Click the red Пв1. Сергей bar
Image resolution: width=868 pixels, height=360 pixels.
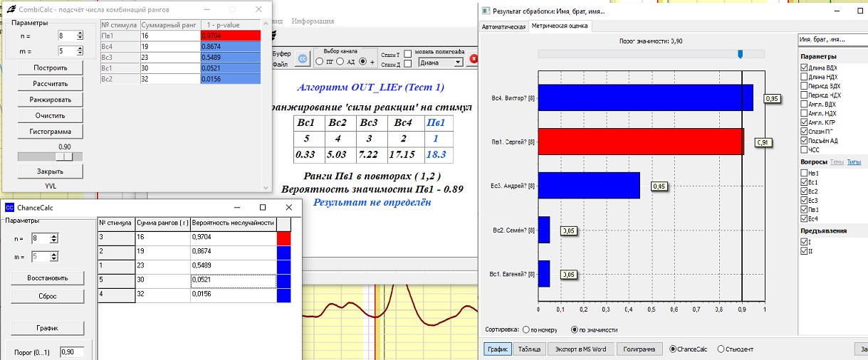tap(641, 142)
